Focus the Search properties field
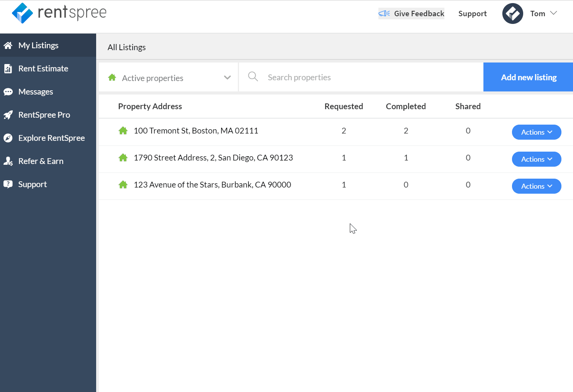The height and width of the screenshot is (392, 573). pos(361,77)
